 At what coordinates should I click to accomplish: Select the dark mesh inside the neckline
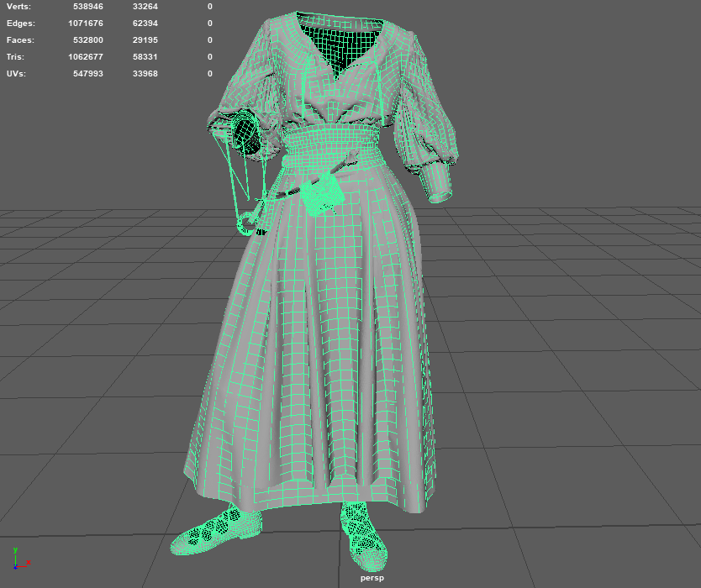point(334,44)
